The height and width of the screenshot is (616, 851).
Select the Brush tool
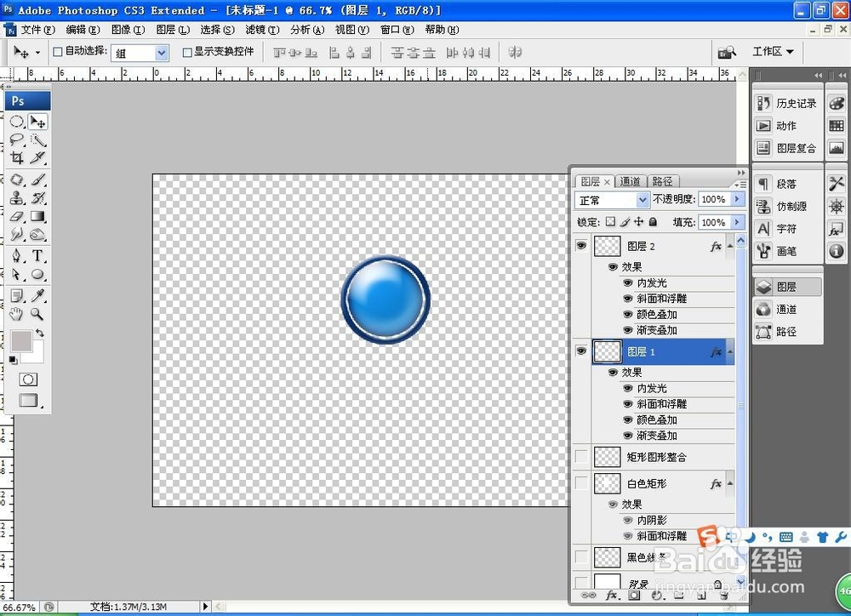tap(37, 180)
